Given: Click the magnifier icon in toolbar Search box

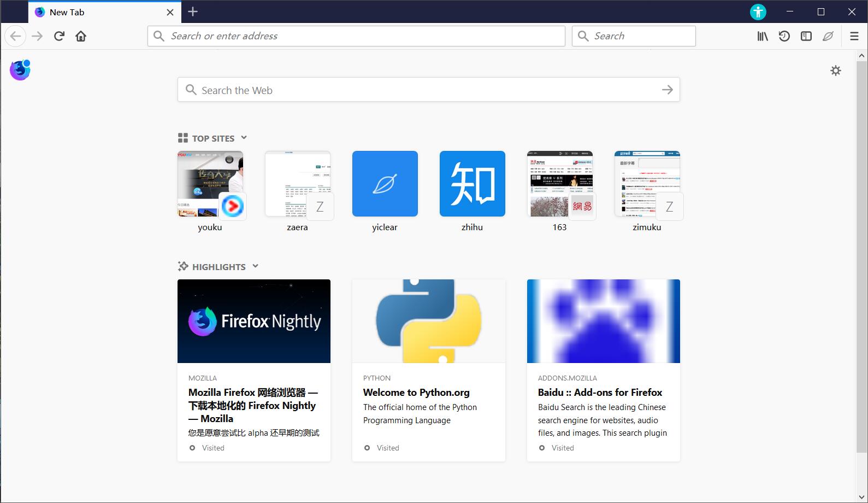Looking at the screenshot, I should point(583,36).
